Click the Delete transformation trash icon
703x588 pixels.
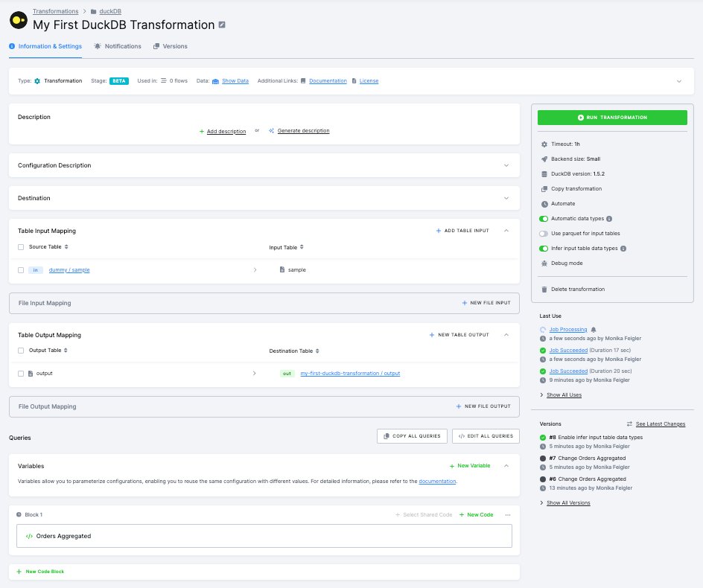click(x=544, y=290)
